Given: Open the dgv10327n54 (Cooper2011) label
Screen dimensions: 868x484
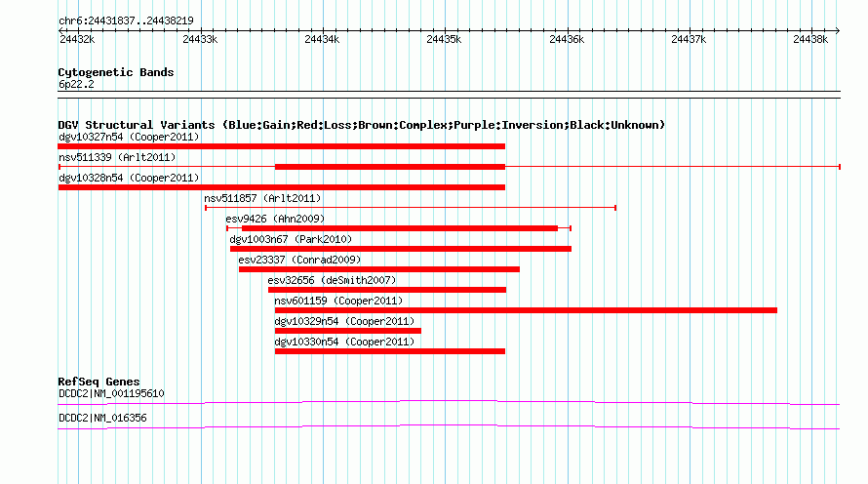Looking at the screenshot, I should pos(129,137).
